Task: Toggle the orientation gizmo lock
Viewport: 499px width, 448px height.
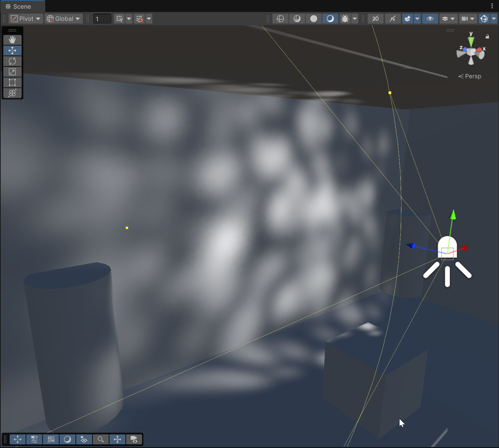Action: [x=487, y=37]
